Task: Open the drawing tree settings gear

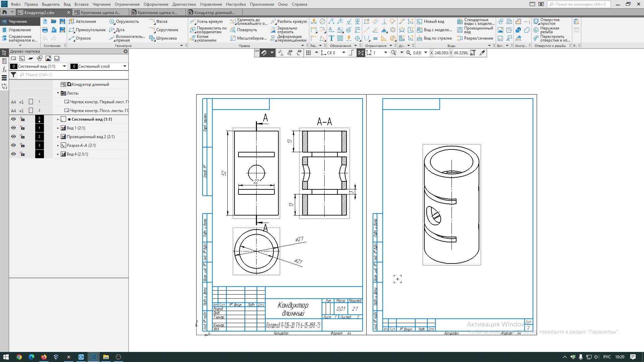Action: point(125,51)
